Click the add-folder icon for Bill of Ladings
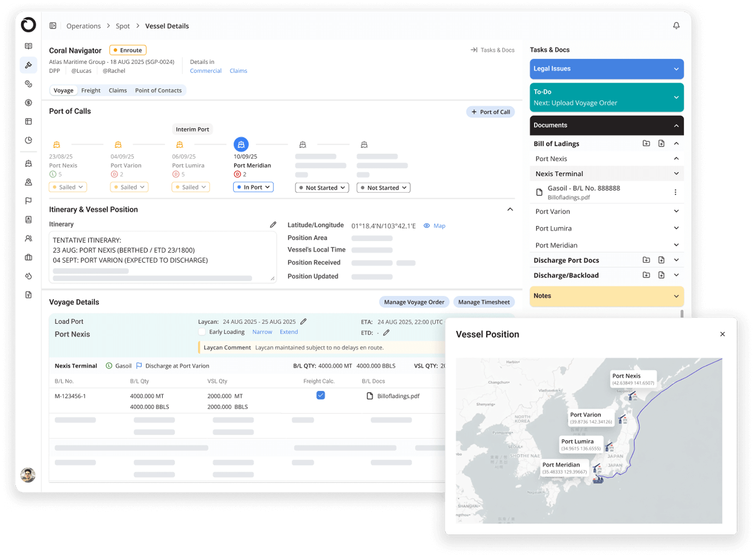This screenshot has width=756, height=557. [646, 144]
